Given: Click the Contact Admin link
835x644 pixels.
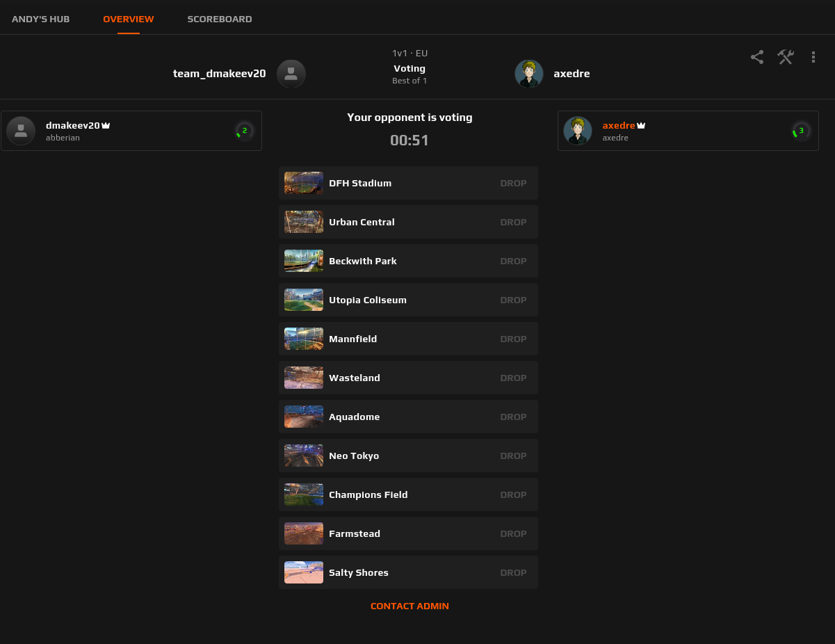Looking at the screenshot, I should pos(410,606).
